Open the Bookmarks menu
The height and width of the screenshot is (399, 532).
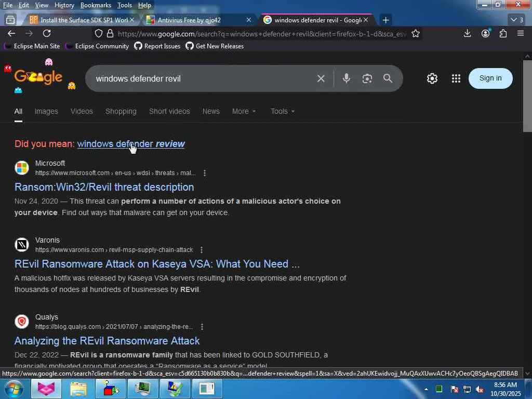(96, 5)
